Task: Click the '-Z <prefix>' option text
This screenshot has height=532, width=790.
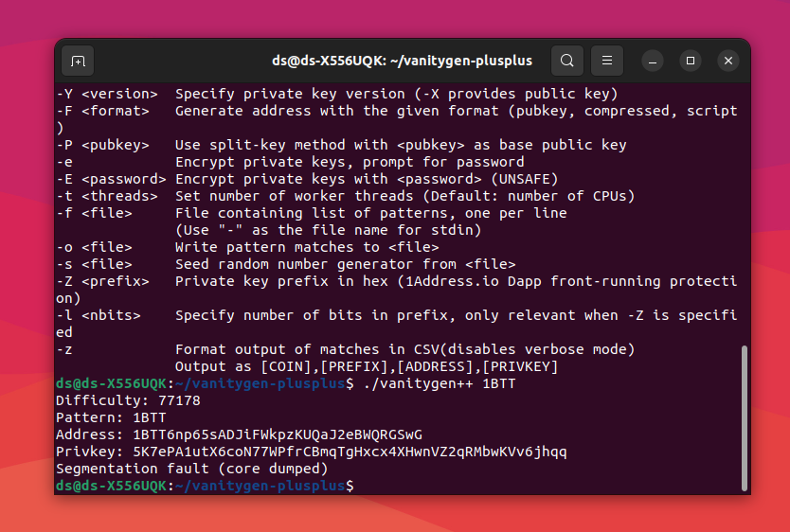Action: coord(102,281)
